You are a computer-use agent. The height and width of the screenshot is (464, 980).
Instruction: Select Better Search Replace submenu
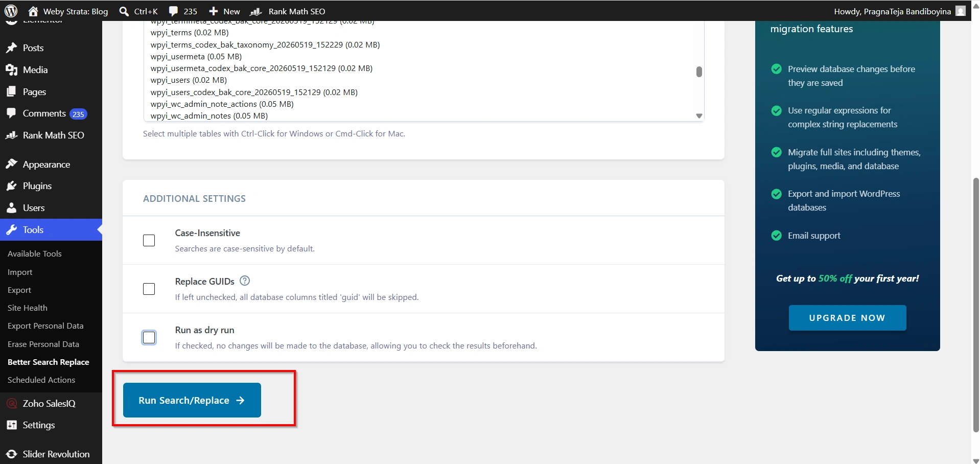[x=49, y=362]
